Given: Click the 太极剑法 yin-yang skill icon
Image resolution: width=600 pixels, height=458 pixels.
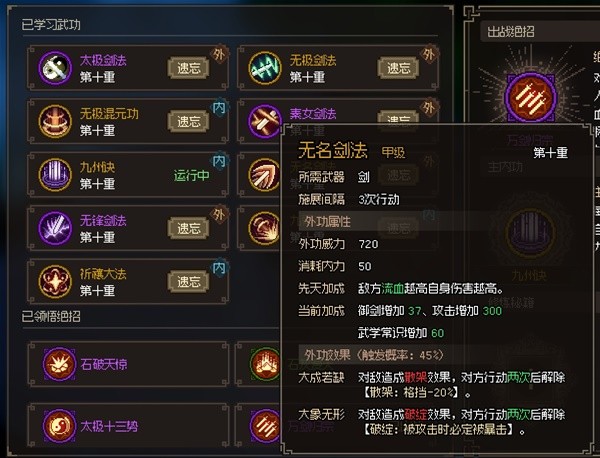Looking at the screenshot, I should point(55,68).
